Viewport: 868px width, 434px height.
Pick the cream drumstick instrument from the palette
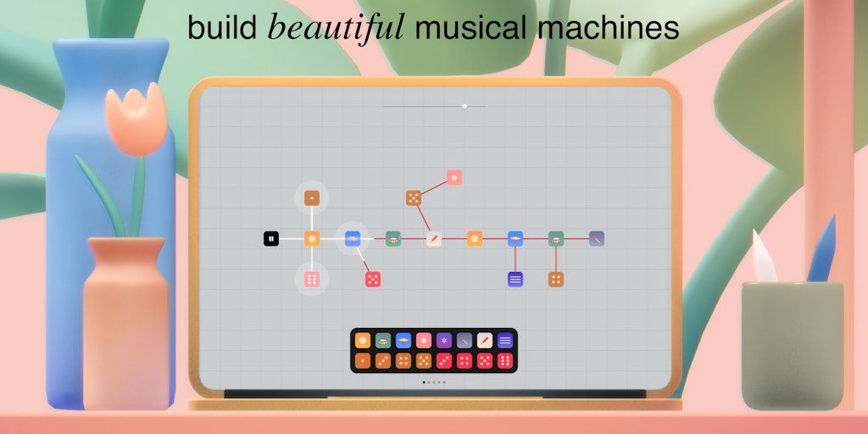485,341
